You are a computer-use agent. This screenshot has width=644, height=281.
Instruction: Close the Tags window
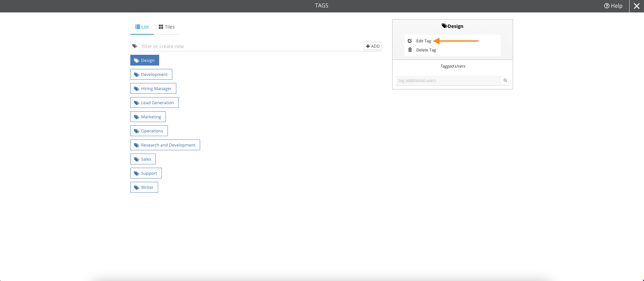[x=637, y=6]
